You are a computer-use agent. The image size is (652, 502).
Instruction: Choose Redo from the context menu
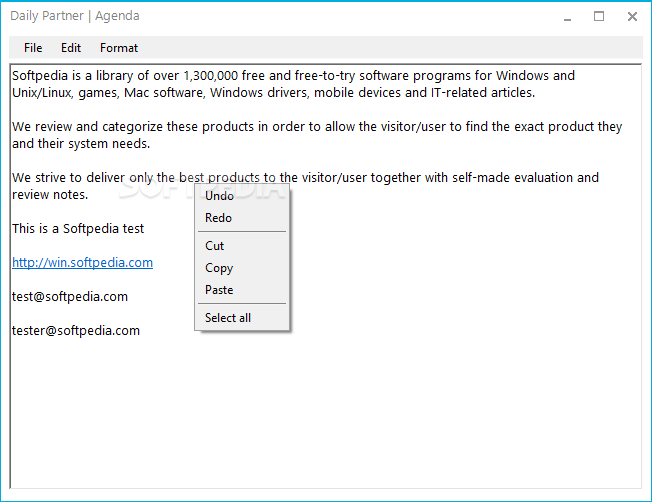[x=242, y=218]
